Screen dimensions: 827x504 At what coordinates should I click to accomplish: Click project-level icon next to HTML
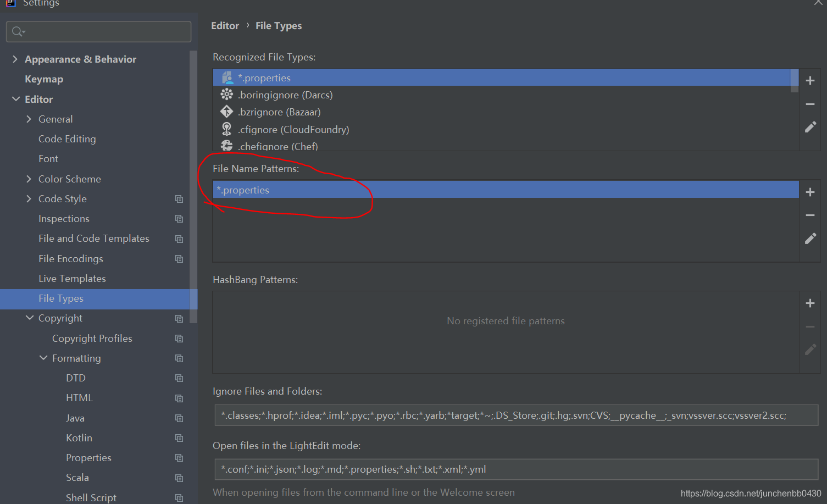(179, 398)
